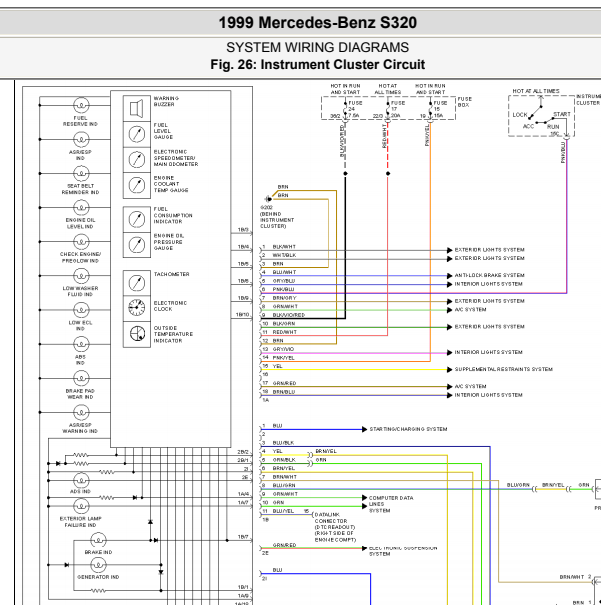
Task: Select the 'BLU/YEL' wire label at pin 11
Action: 283,511
